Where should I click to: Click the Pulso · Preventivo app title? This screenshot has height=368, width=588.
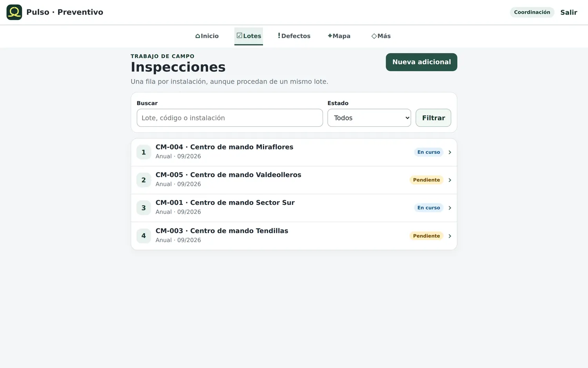pyautogui.click(x=65, y=12)
